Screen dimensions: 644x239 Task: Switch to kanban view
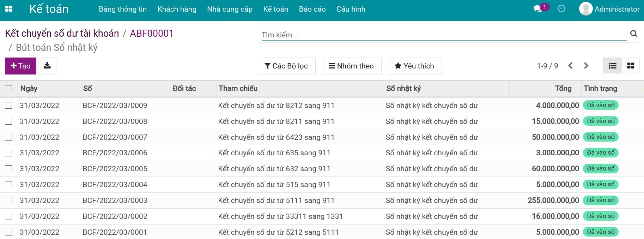coord(631,66)
